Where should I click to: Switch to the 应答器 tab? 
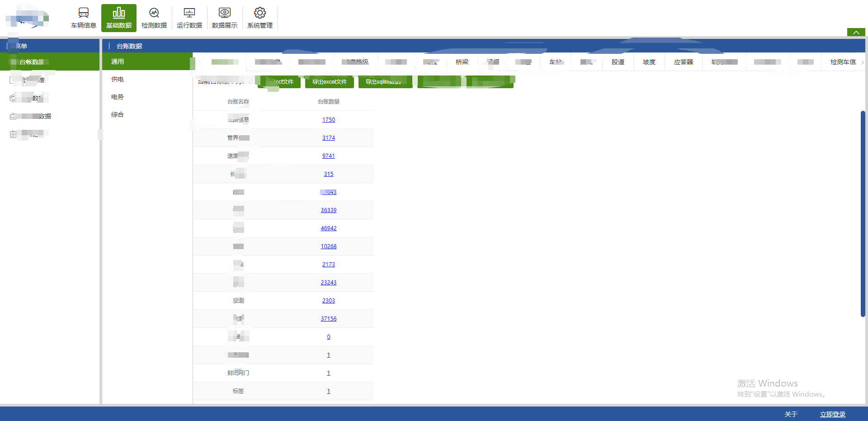pyautogui.click(x=684, y=62)
